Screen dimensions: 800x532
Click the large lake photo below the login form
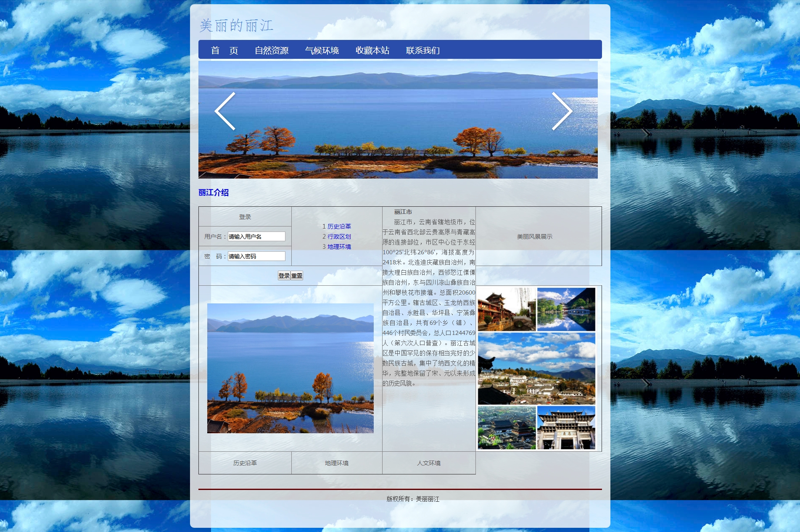click(x=290, y=368)
